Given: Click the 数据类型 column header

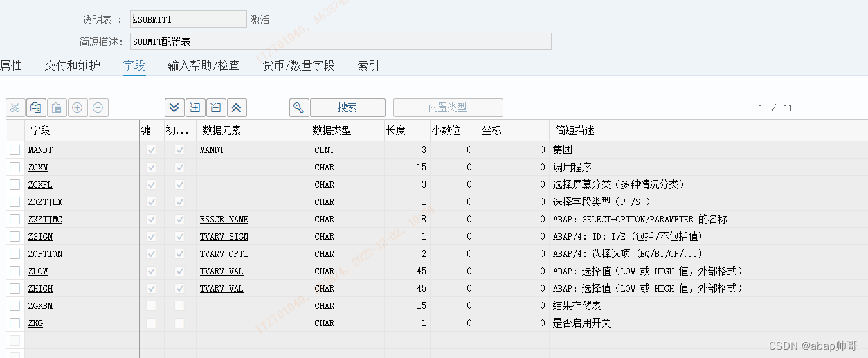Looking at the screenshot, I should [x=348, y=130].
